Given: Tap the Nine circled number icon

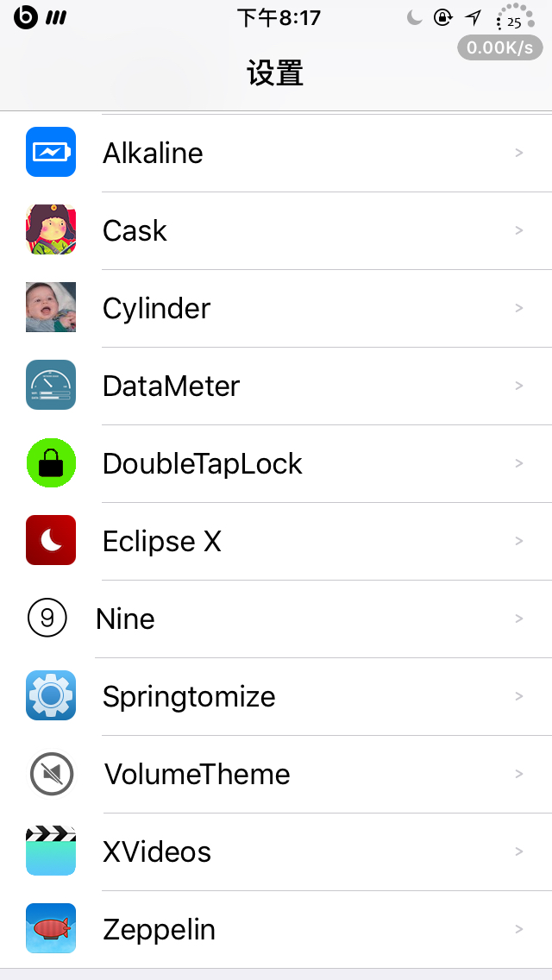Looking at the screenshot, I should [x=47, y=619].
